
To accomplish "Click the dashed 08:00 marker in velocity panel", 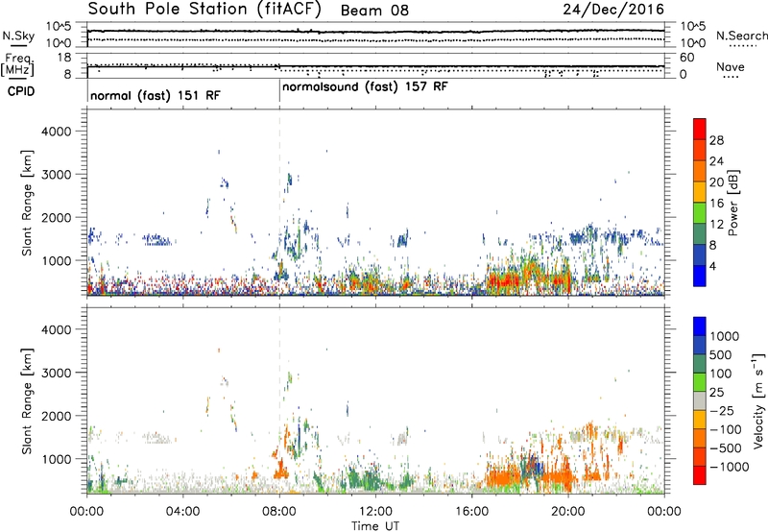I will [279, 399].
